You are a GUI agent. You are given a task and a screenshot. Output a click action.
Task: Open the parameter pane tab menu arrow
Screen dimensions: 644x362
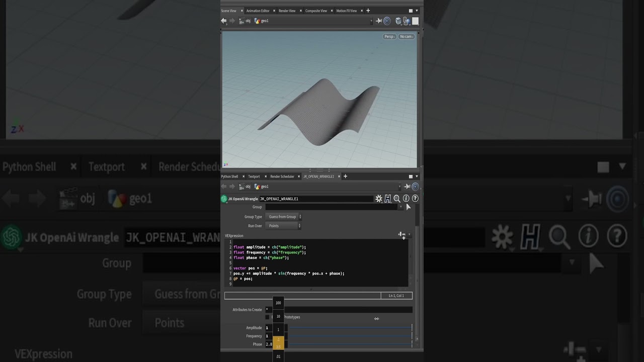coord(417,176)
